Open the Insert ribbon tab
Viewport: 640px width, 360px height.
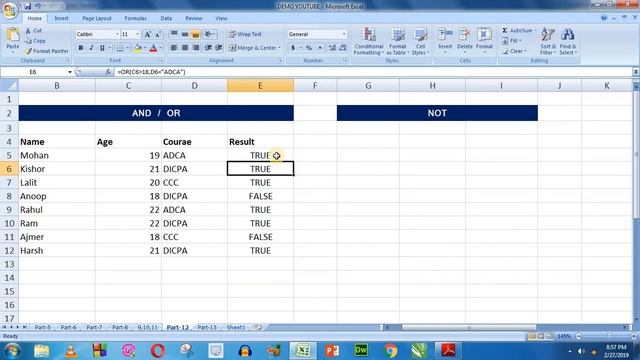click(x=61, y=18)
